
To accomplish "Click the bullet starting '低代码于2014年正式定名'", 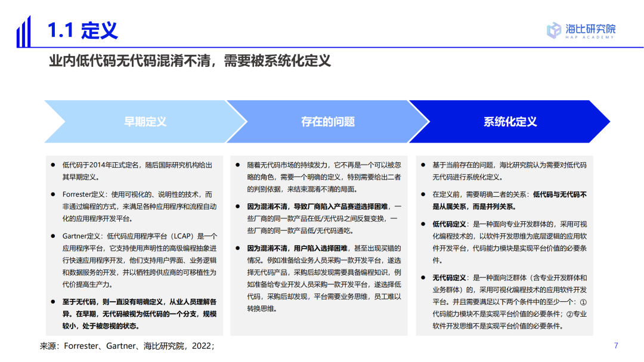I will pos(137,171).
